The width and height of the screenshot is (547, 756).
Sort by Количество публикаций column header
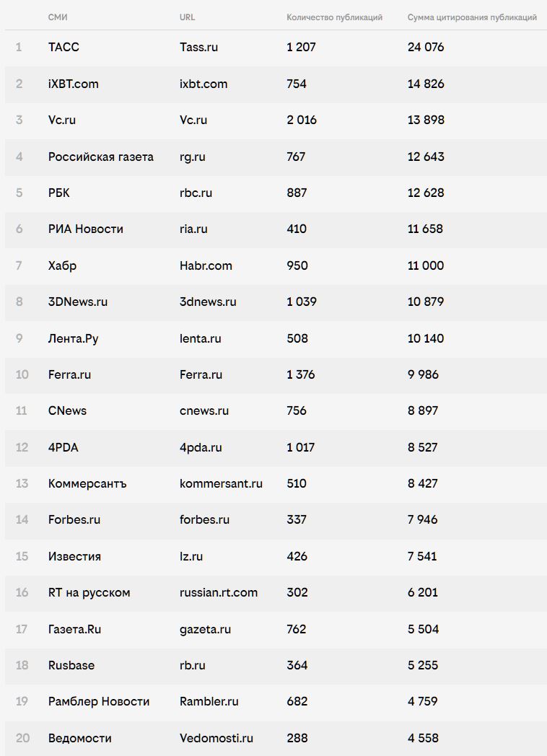334,17
